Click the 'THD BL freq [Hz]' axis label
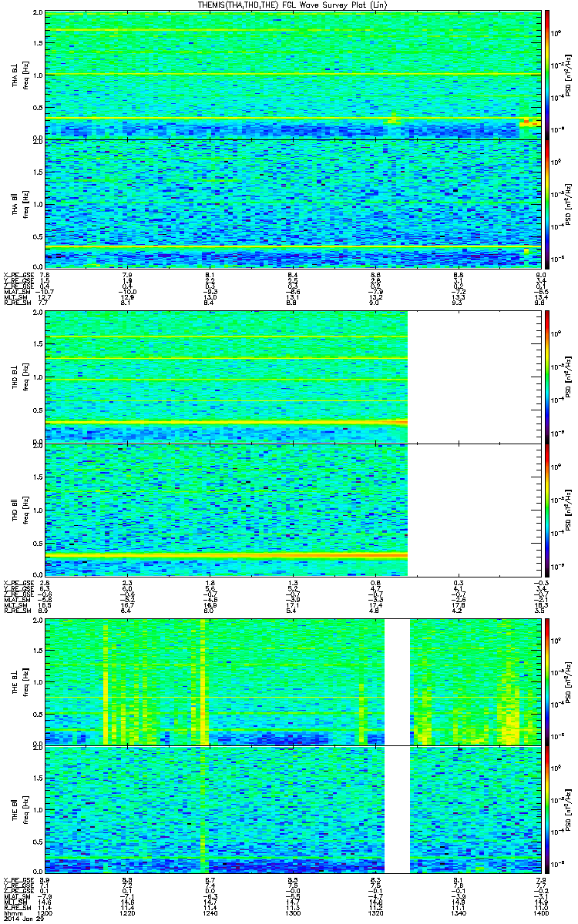 pyautogui.click(x=19, y=377)
